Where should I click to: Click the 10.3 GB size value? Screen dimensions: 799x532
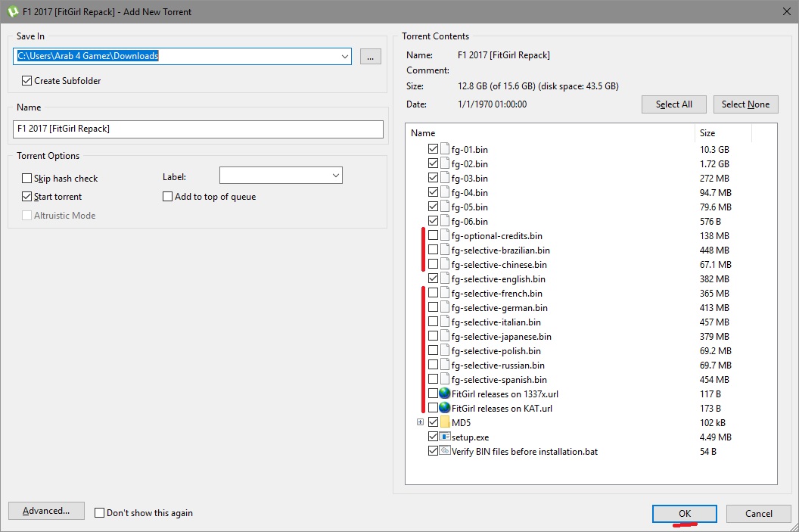coord(714,149)
